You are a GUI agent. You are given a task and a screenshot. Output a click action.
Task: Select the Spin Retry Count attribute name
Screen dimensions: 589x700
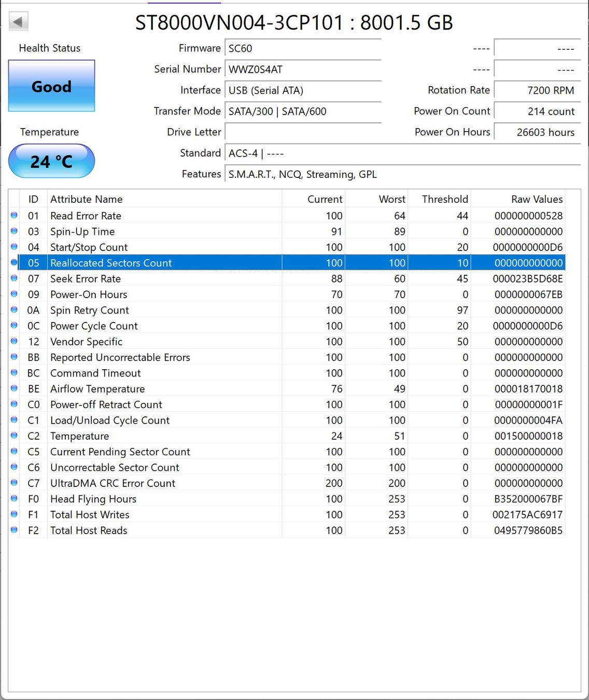click(90, 310)
